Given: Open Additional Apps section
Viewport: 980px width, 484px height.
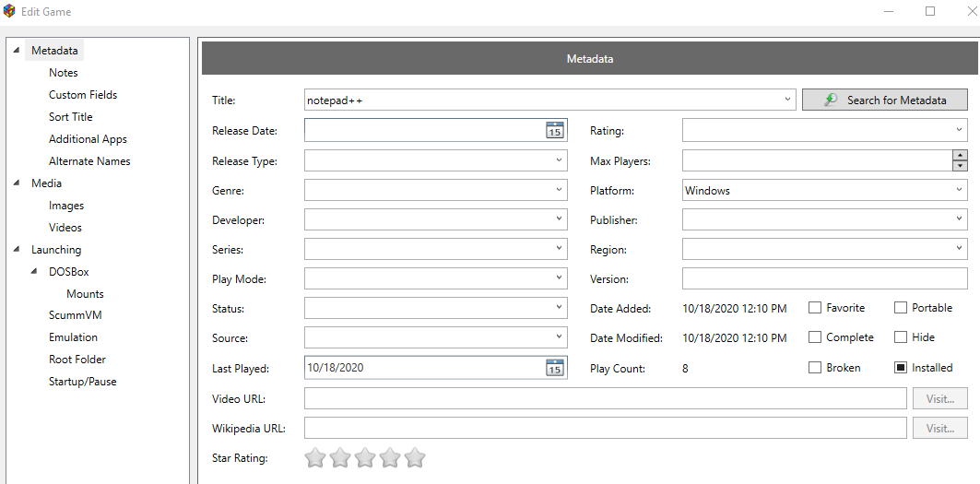Looking at the screenshot, I should pos(89,139).
